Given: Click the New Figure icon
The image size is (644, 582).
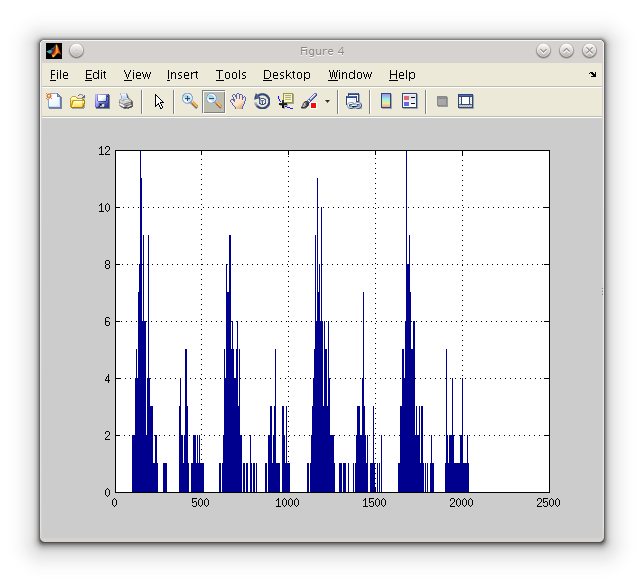Looking at the screenshot, I should point(54,101).
